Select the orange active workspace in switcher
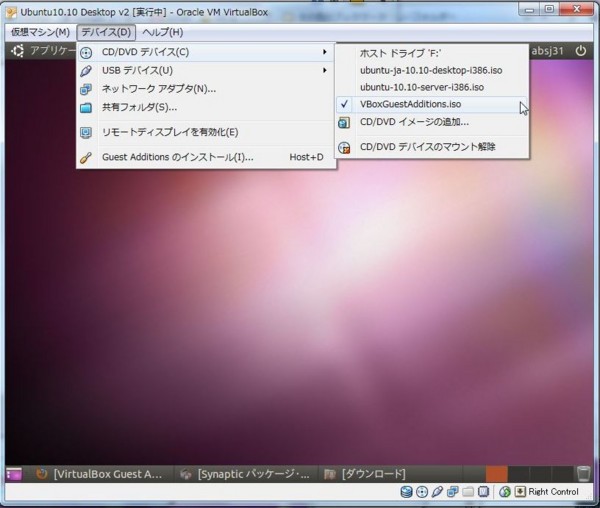 pos(497,474)
